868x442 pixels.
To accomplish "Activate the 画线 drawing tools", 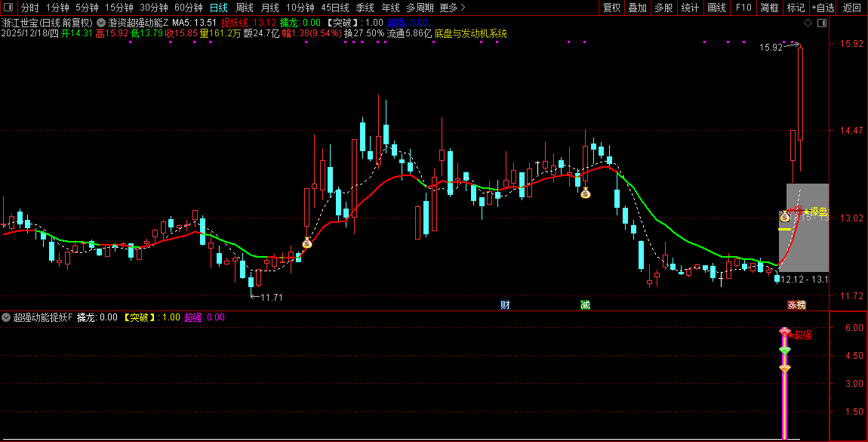I will click(x=716, y=8).
